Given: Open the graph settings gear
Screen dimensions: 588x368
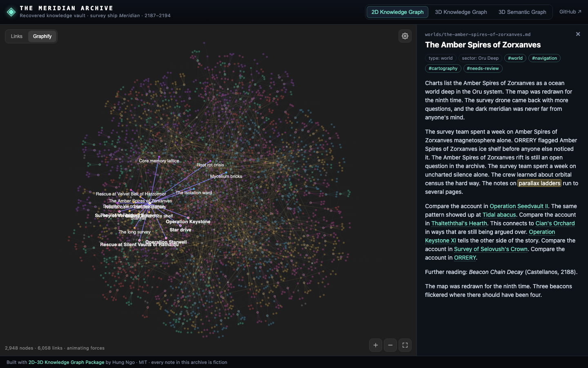Looking at the screenshot, I should tap(405, 36).
